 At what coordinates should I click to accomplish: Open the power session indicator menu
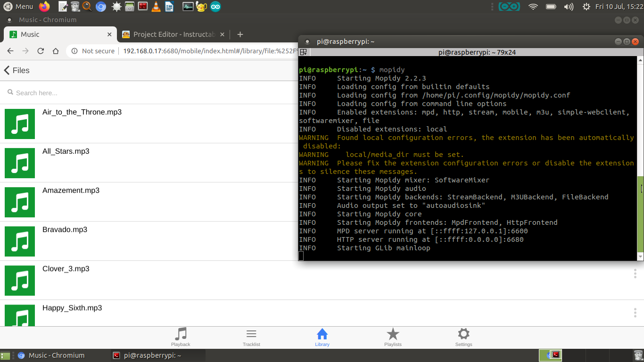coord(586,7)
